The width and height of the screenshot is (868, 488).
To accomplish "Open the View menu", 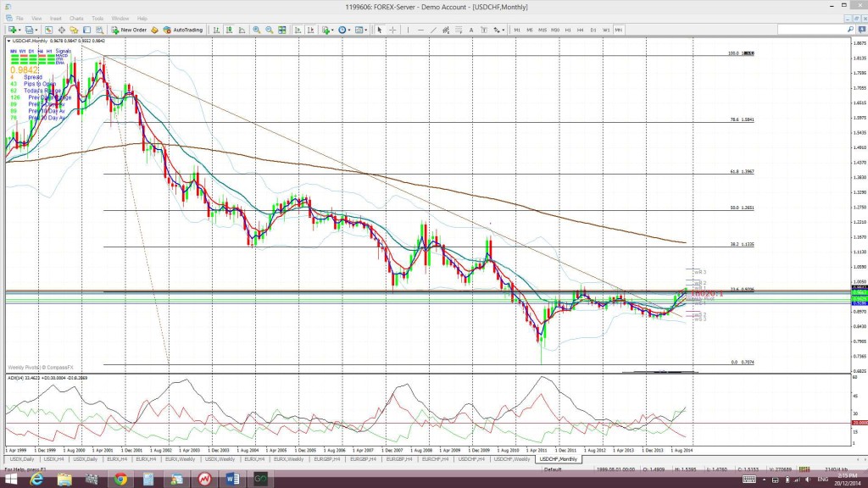I will [36, 19].
